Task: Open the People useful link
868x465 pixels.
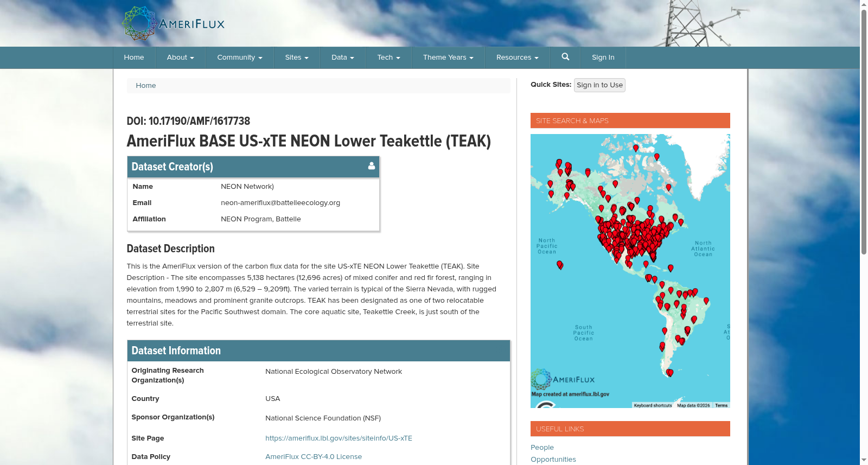Action: click(x=542, y=448)
